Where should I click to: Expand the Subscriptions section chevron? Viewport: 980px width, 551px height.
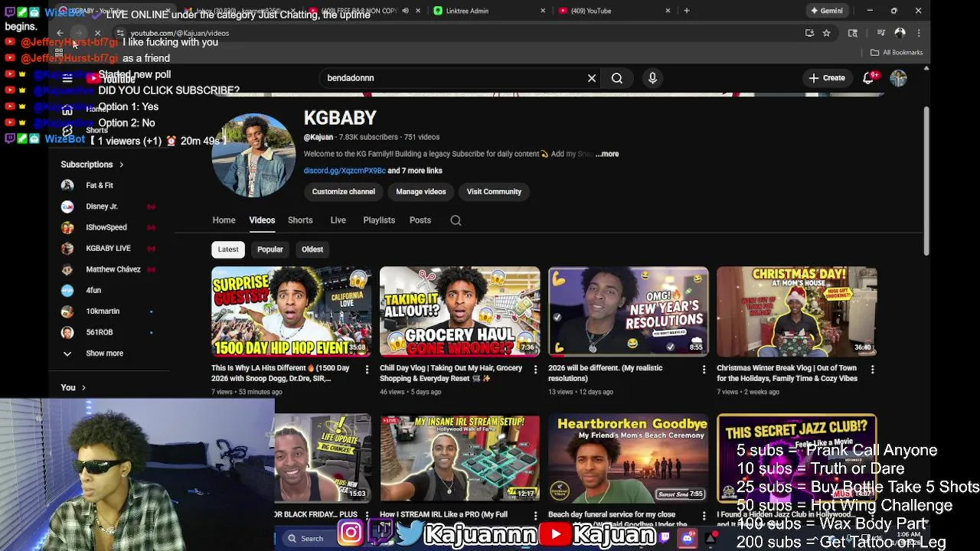pyautogui.click(x=121, y=165)
